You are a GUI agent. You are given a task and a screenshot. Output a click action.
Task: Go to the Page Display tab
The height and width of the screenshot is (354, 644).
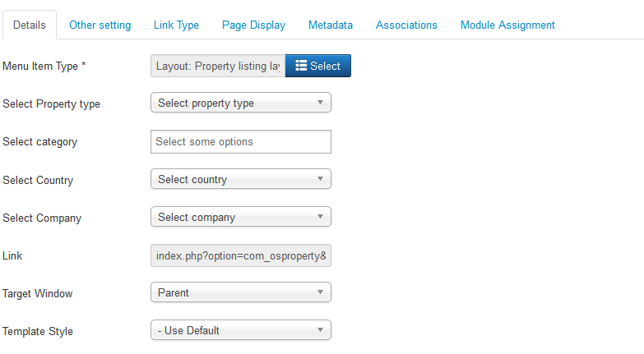(x=253, y=25)
